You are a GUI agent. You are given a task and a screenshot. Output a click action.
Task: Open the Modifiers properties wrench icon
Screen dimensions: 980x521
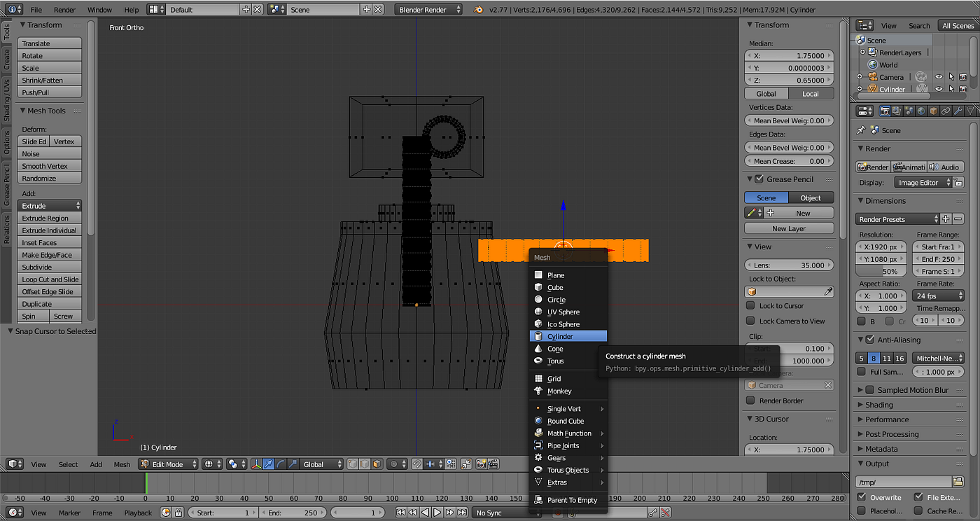pyautogui.click(x=958, y=111)
